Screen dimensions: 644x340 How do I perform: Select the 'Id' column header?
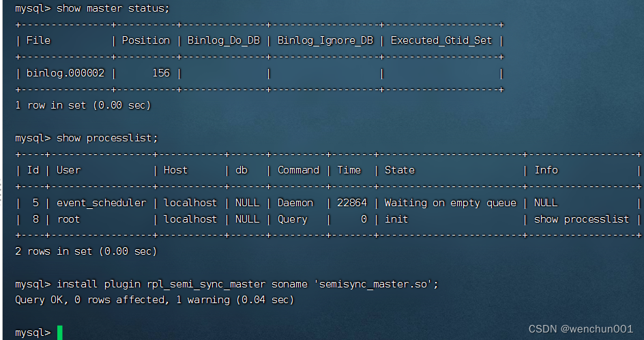[33, 170]
